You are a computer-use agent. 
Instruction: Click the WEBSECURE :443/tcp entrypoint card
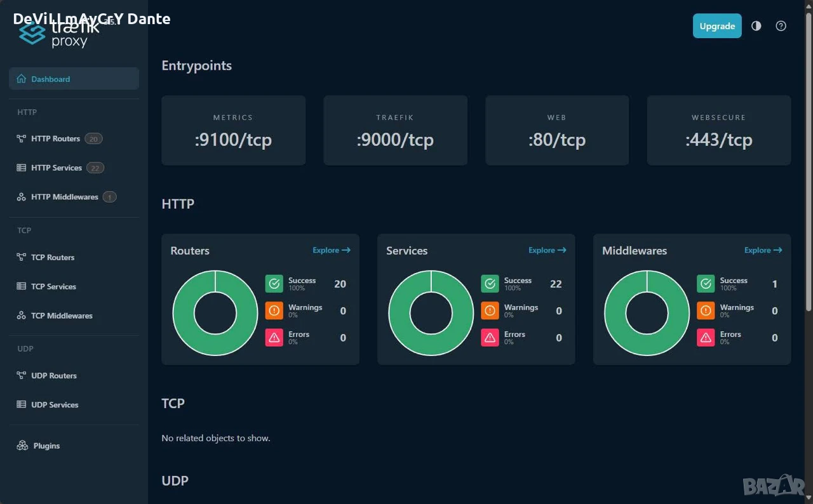719,131
